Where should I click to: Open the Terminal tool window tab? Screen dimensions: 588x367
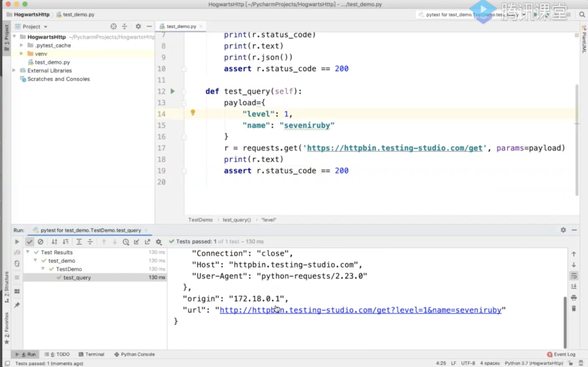coord(91,354)
